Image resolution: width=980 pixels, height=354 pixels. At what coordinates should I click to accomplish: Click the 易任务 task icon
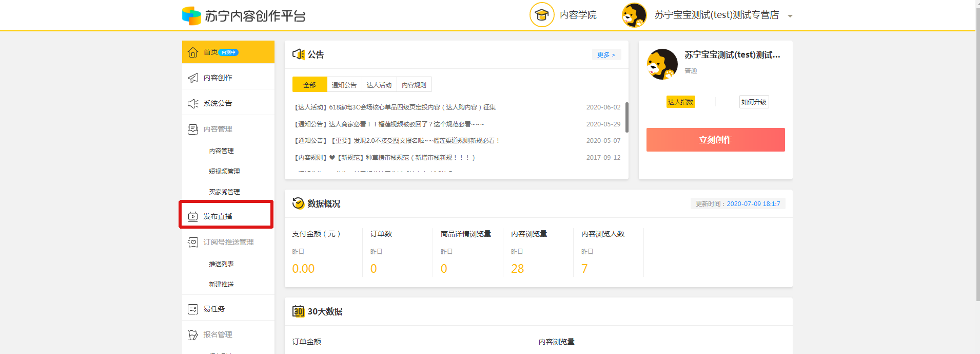click(x=193, y=309)
